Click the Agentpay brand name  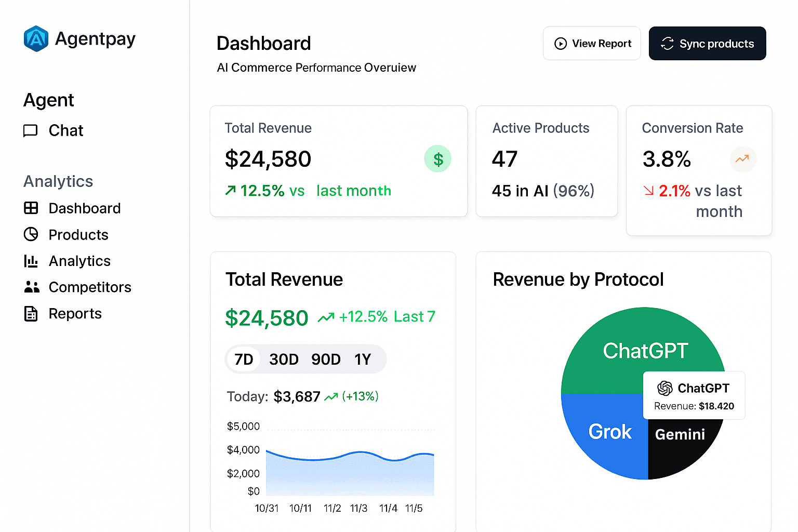(95, 39)
